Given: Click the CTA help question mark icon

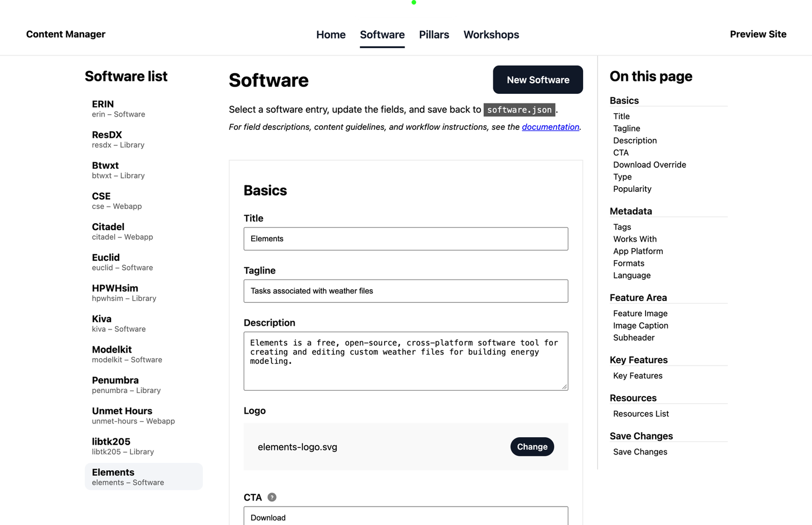Looking at the screenshot, I should (272, 497).
